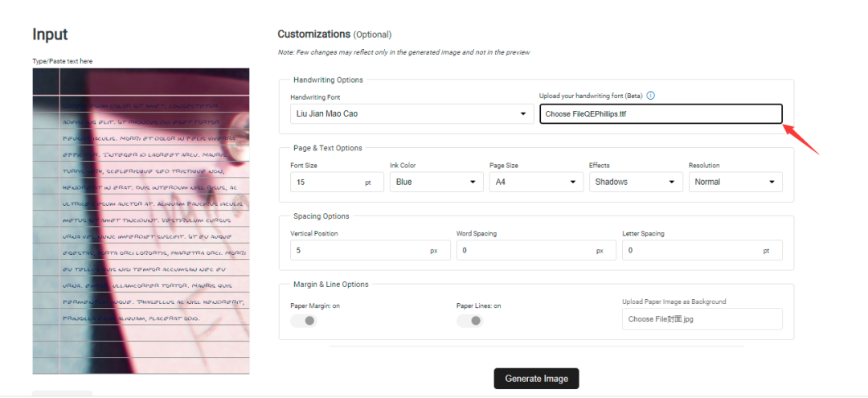Choose a paper background image file
This screenshot has width=868, height=398.
(x=702, y=319)
